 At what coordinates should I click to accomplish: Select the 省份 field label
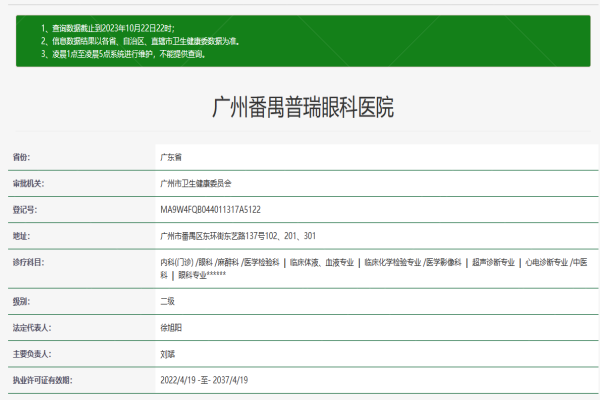click(22, 158)
